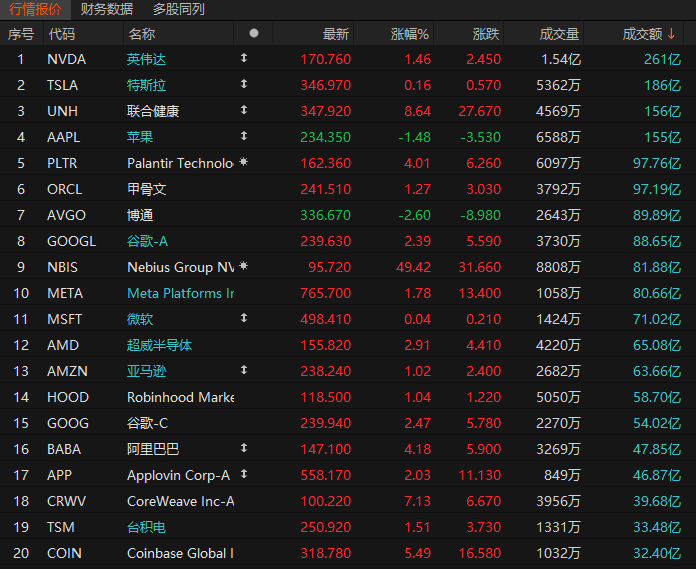Switch to the 财务数据 tab

click(x=107, y=9)
